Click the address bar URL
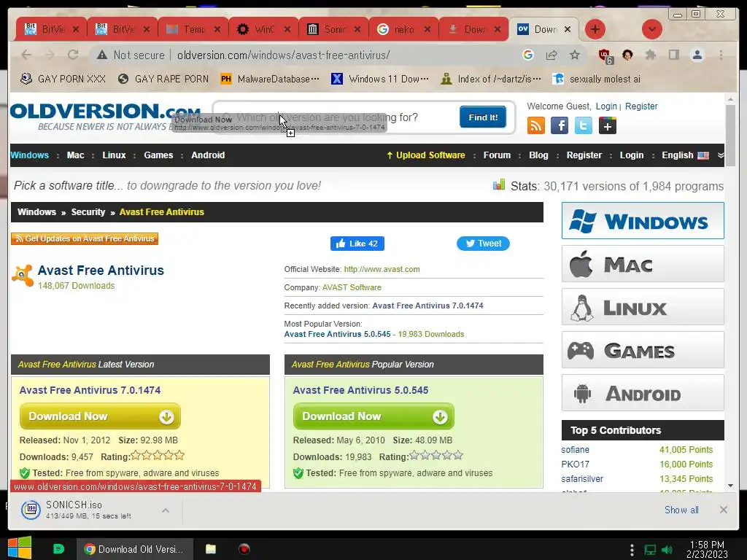Viewport: 747px width, 560px height. tap(283, 55)
